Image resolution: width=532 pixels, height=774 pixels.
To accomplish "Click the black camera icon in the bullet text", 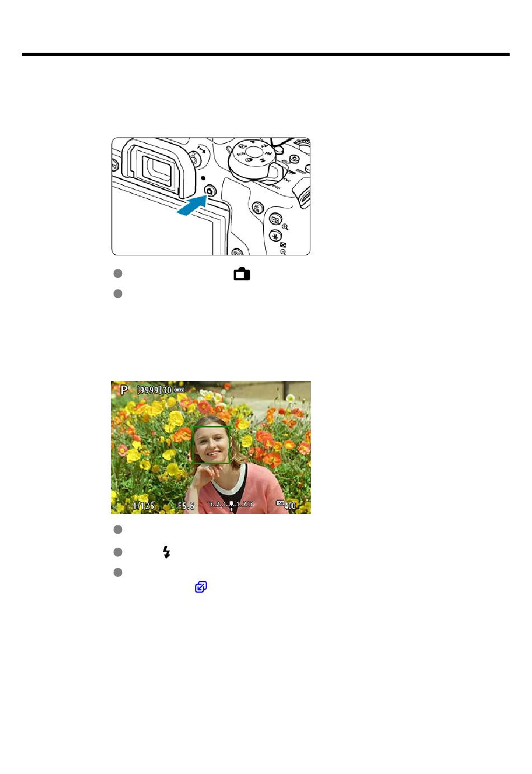I will click(x=242, y=274).
